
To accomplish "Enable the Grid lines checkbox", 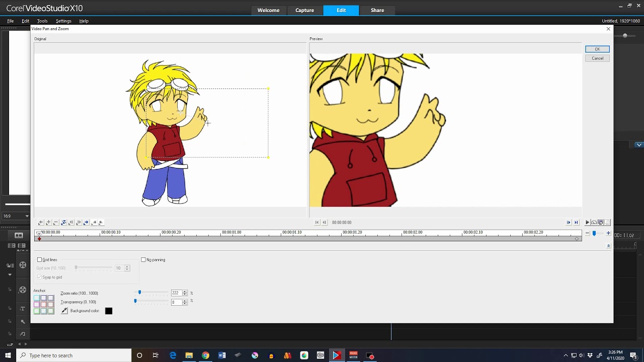I will click(40, 260).
